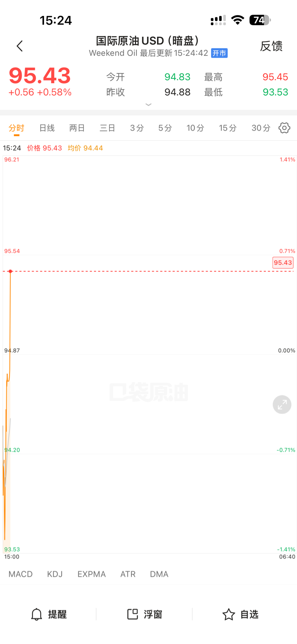Open the 反馈 feedback link

271,46
